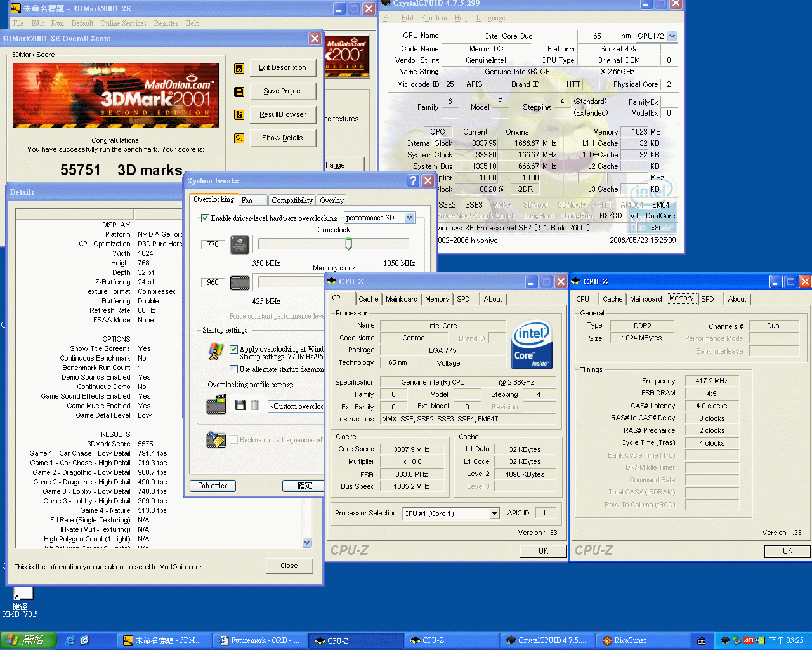The image size is (812, 650).
Task: Open Internet Explorer from the quick launch bar
Action: 70,640
